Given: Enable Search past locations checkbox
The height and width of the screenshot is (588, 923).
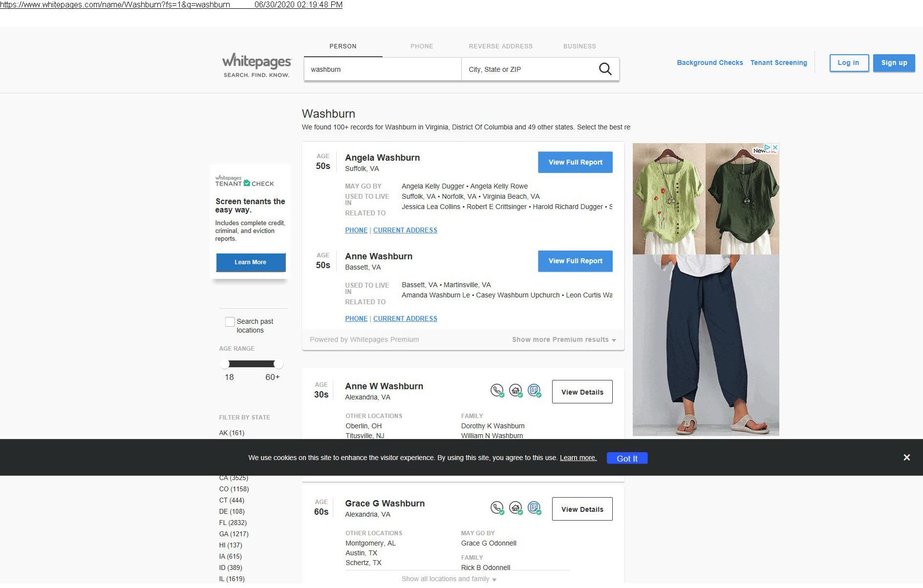Looking at the screenshot, I should click(x=230, y=322).
